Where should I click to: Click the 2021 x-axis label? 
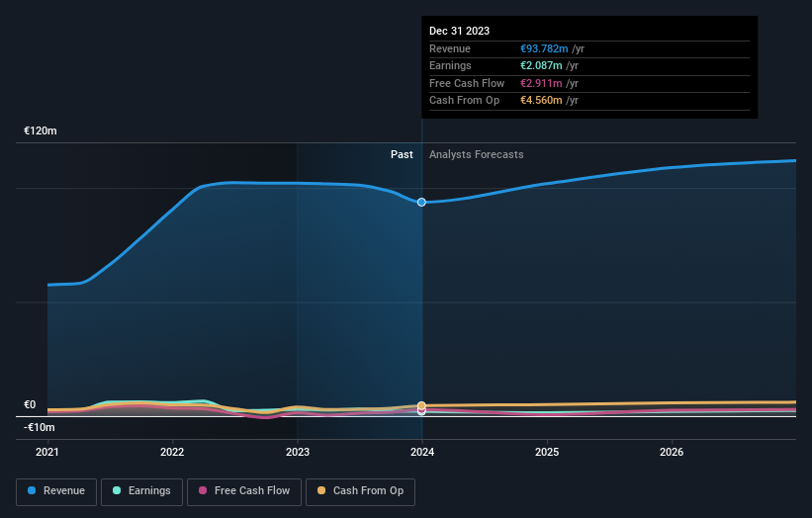tap(47, 453)
